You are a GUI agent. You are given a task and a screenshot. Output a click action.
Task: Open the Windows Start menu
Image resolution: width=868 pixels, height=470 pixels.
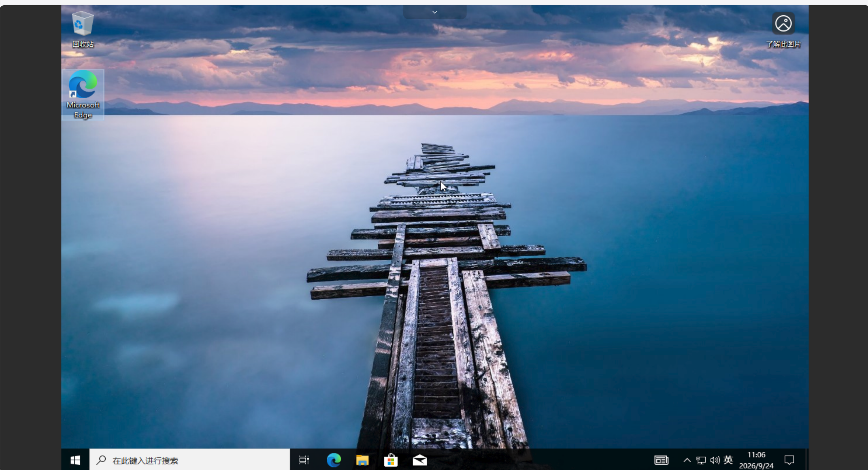pos(75,460)
